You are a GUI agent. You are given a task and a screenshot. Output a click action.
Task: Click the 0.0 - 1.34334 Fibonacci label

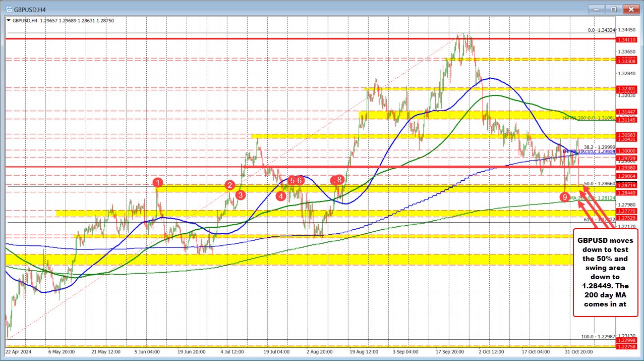click(x=602, y=30)
